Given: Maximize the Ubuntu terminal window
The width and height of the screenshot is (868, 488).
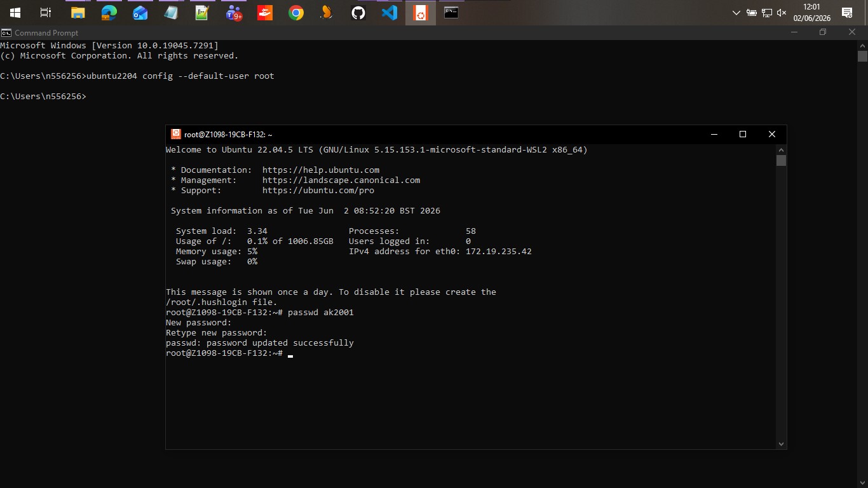Looking at the screenshot, I should [x=743, y=134].
